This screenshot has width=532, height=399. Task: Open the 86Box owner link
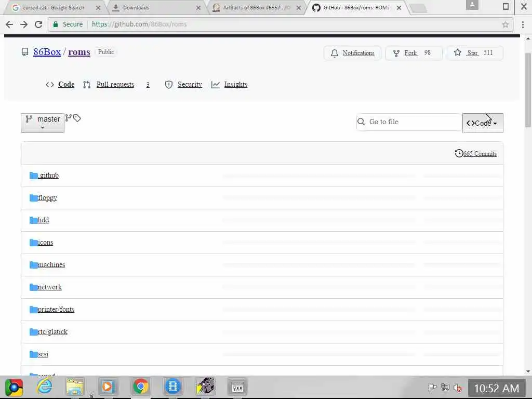[47, 52]
